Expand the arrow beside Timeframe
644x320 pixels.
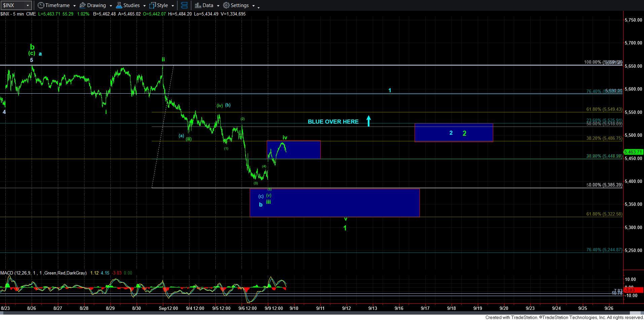point(74,6)
